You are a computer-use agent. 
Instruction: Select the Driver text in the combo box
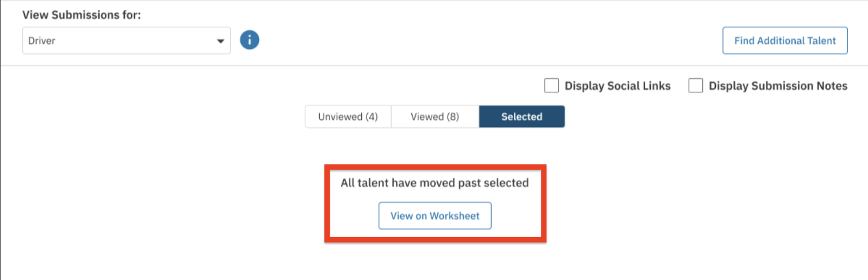(42, 41)
